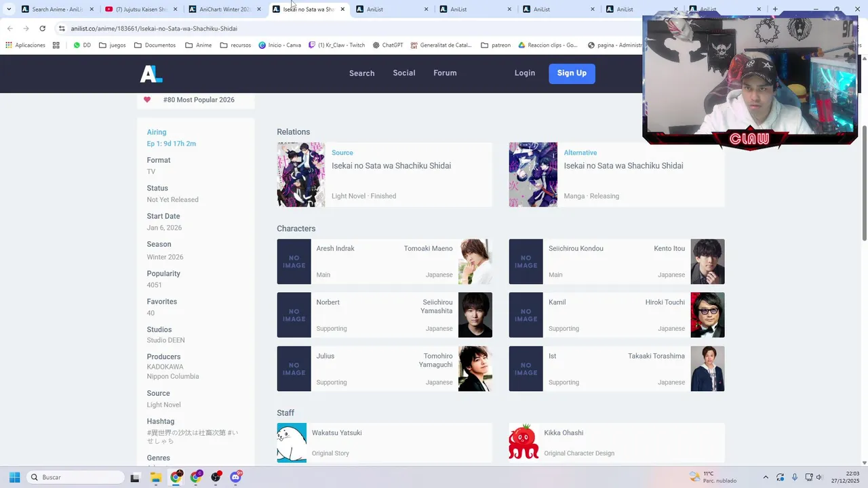Screen dimensions: 868x488
Task: Click the favorites heart icon beside #80 Most Popular
Action: 147,100
